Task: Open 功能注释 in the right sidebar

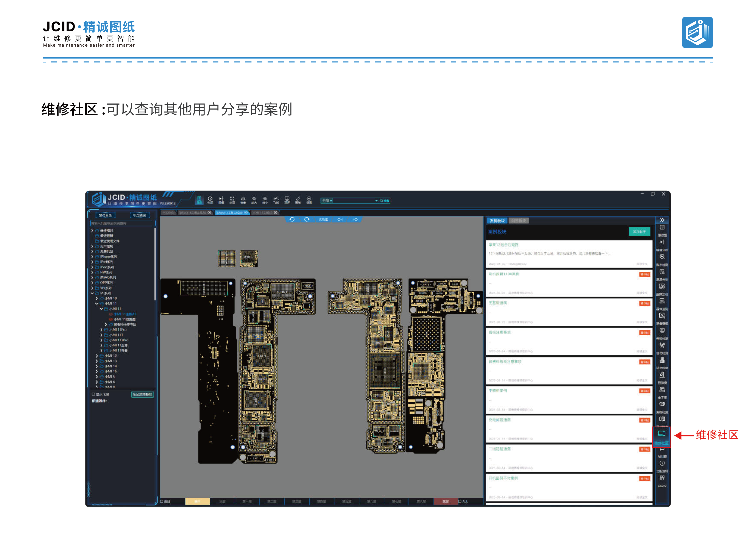Action: (x=662, y=467)
